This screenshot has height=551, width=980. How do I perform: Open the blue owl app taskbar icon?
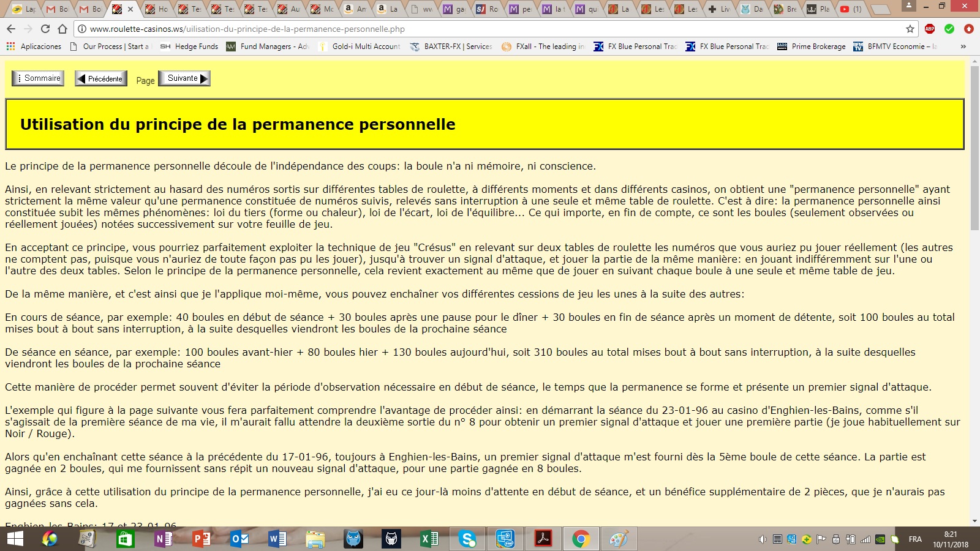353,539
